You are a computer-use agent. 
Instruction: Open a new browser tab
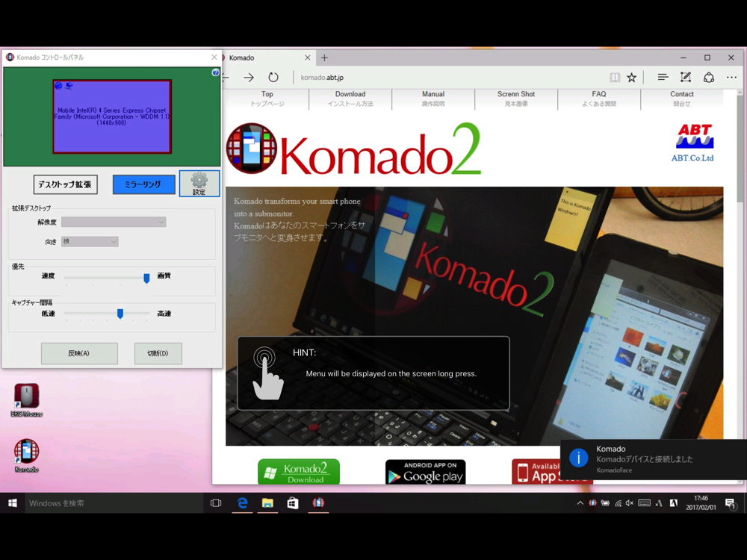[x=324, y=57]
